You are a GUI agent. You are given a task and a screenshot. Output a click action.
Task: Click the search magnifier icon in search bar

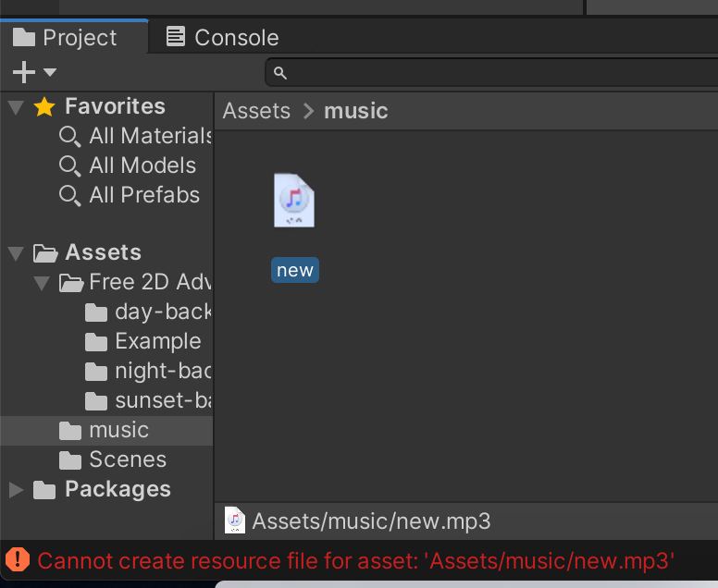point(280,73)
